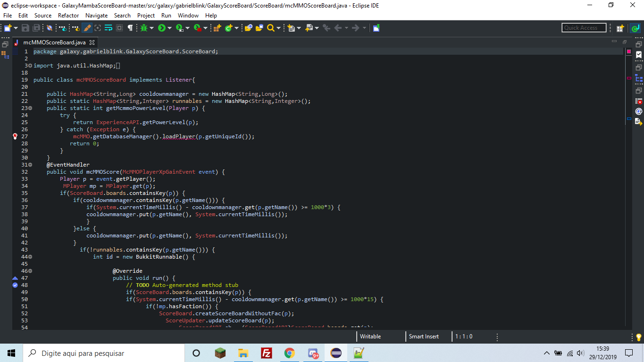Click the Run Last Tool icon
Image resolution: width=644 pixels, height=362 pixels.
coord(197,28)
